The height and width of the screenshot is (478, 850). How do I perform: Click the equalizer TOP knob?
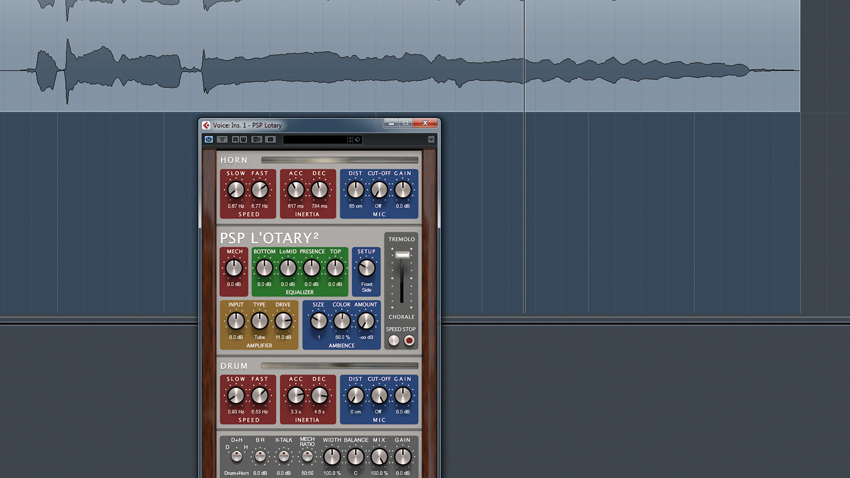[335, 268]
